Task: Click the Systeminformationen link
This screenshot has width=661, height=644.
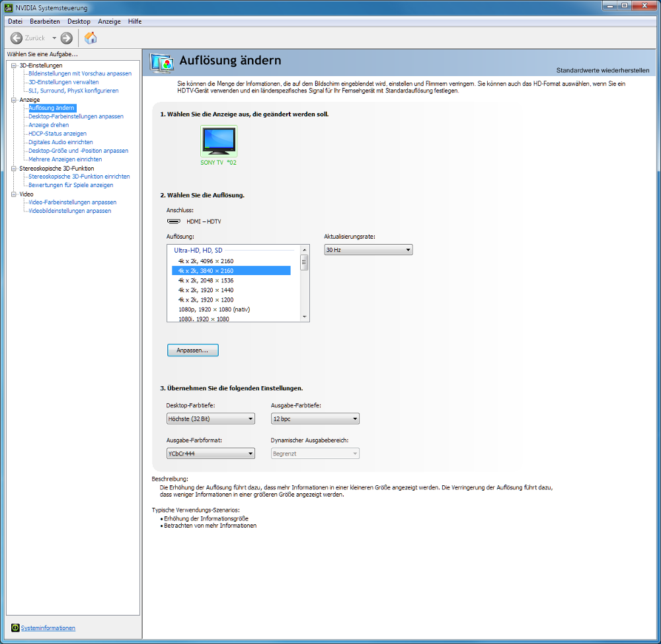Action: 48,628
